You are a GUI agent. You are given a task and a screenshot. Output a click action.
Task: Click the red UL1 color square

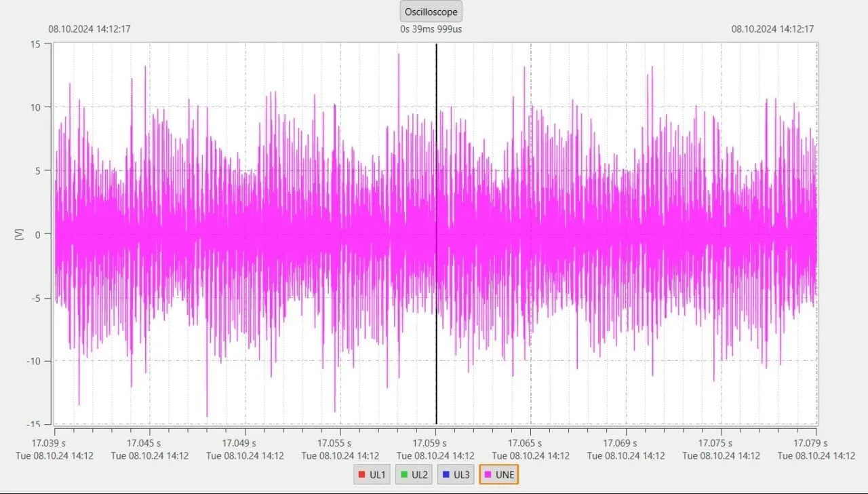tap(361, 475)
